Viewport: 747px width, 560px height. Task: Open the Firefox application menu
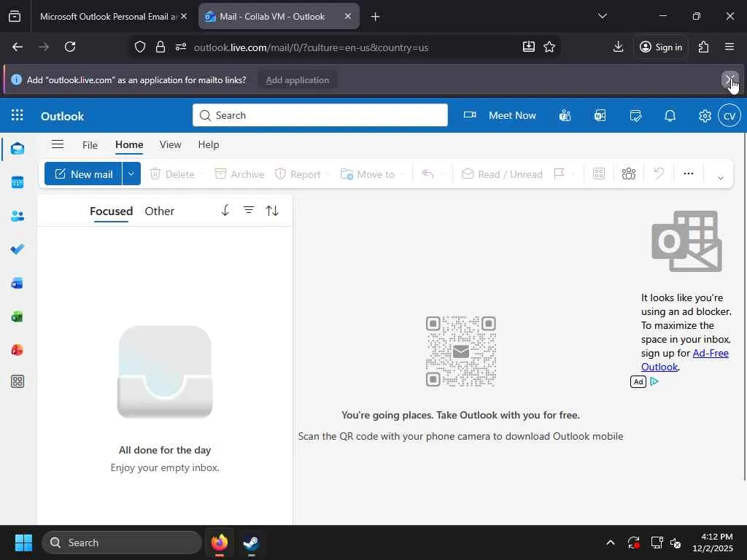(729, 47)
